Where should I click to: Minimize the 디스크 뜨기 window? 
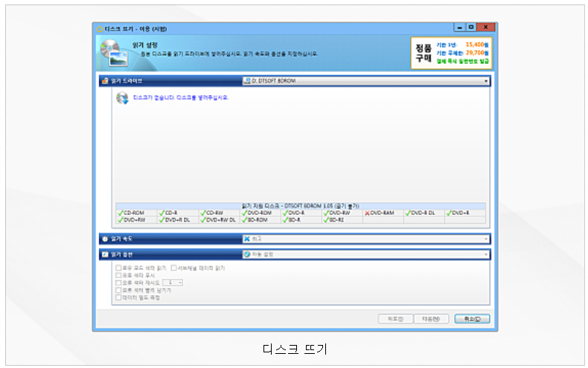point(460,28)
